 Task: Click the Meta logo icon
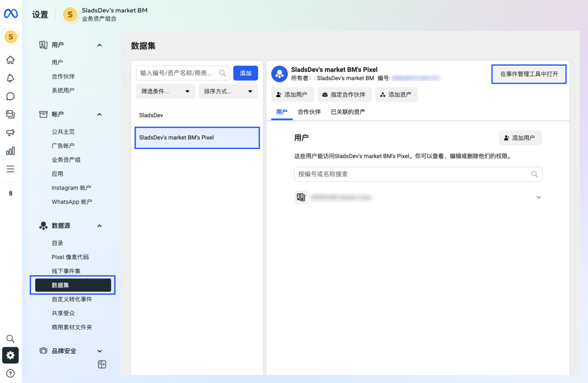pyautogui.click(x=11, y=14)
